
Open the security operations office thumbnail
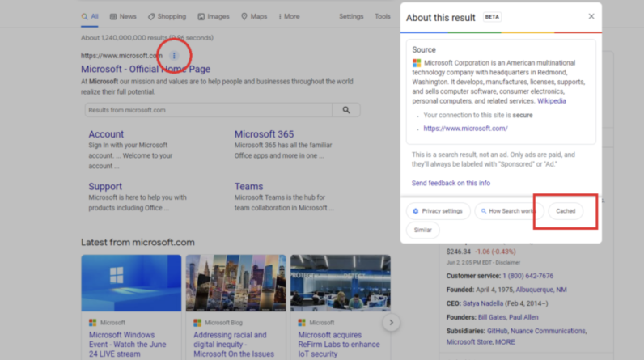[341, 283]
